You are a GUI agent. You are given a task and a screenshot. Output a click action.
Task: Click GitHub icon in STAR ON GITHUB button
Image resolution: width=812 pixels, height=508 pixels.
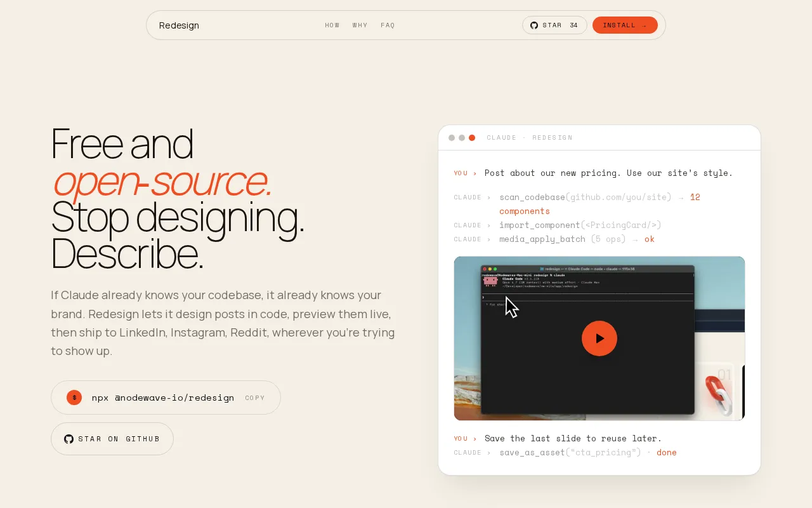tap(69, 439)
